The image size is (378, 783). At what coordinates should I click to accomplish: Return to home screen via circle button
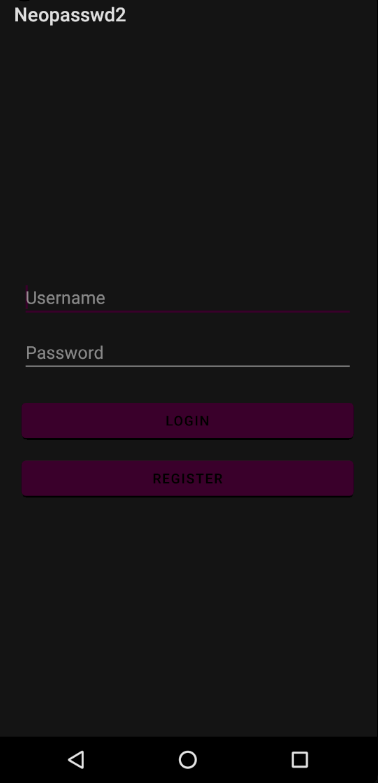click(188, 760)
